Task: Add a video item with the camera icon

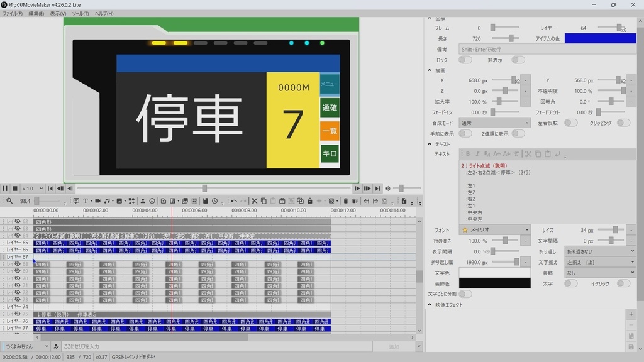Action: (x=97, y=200)
